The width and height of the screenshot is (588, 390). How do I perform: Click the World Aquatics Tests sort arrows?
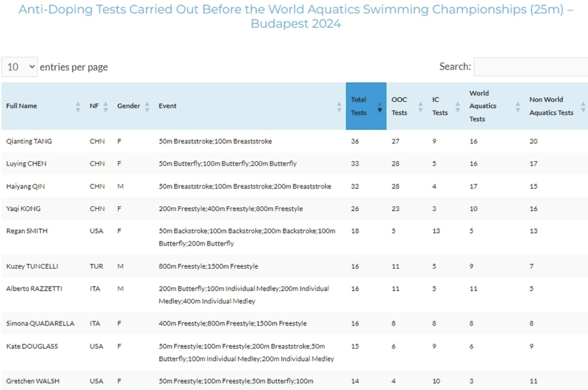click(x=518, y=106)
